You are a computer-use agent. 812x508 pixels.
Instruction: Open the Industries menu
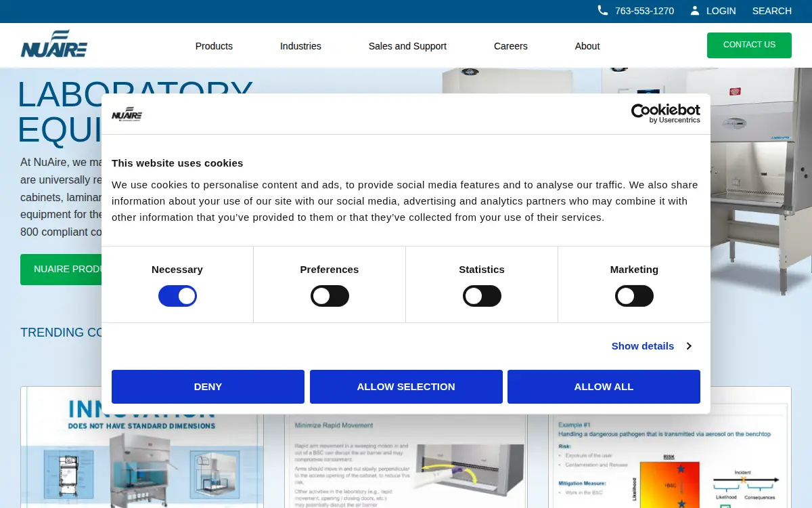click(300, 46)
